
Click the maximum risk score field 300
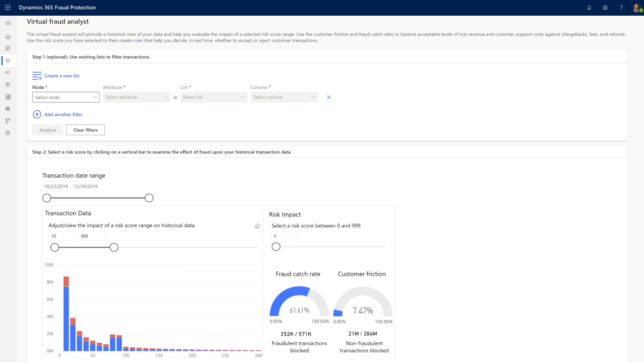click(92, 236)
